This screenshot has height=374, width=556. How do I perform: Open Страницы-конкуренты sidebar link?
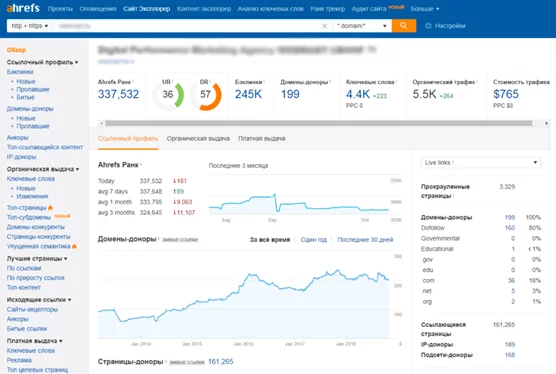[x=39, y=236]
